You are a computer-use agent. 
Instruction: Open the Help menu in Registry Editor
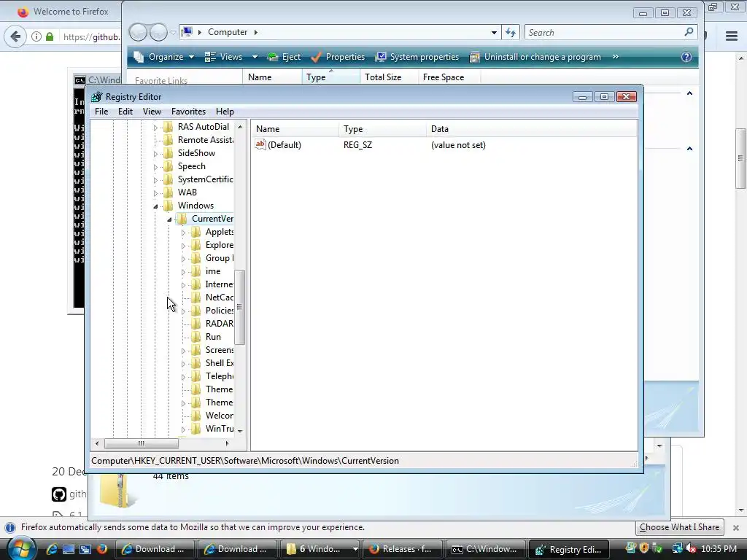225,112
